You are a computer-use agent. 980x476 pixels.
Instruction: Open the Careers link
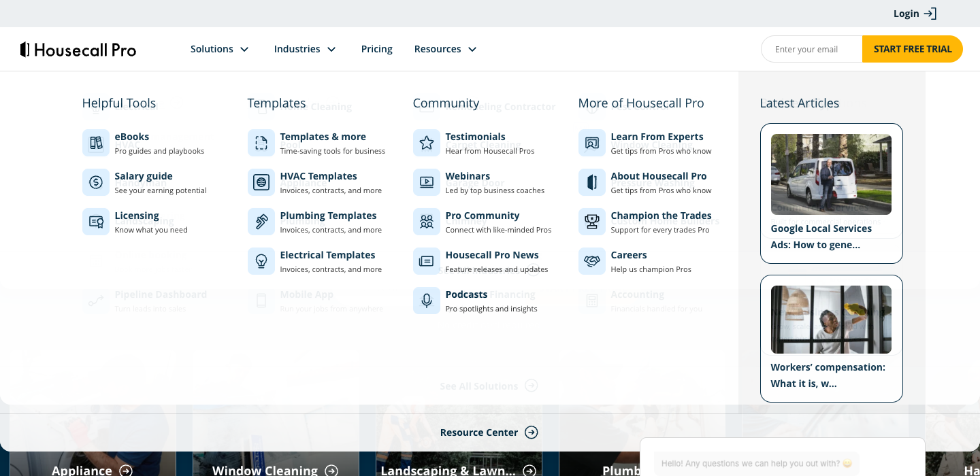tap(629, 255)
